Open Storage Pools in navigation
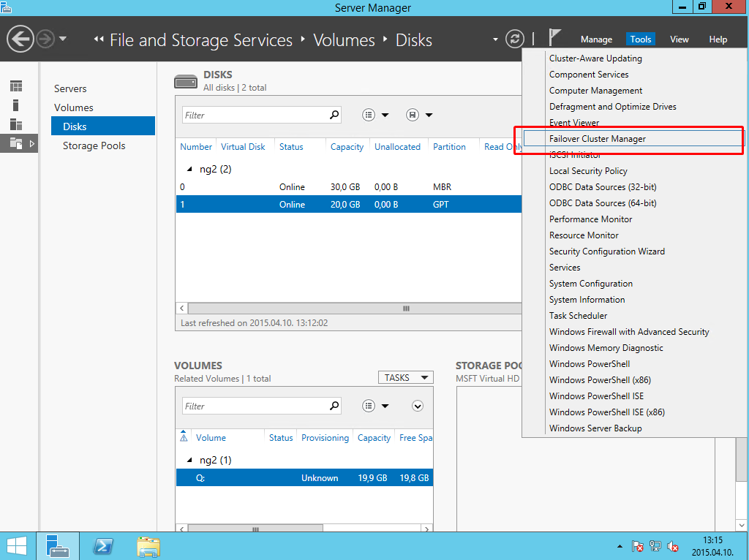Image resolution: width=749 pixels, height=560 pixels. click(x=94, y=145)
